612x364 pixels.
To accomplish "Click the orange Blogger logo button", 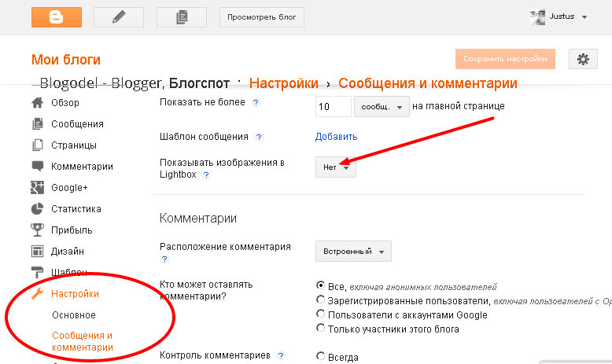I will pos(57,17).
